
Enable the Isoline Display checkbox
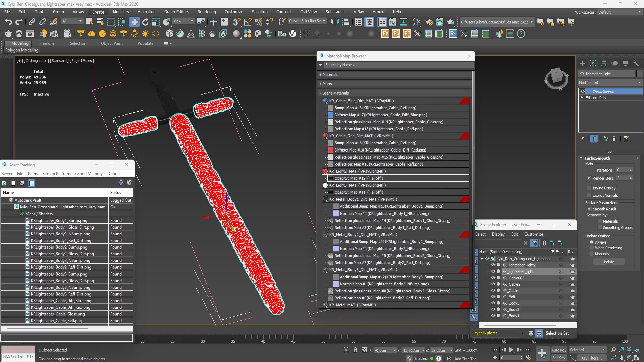589,188
